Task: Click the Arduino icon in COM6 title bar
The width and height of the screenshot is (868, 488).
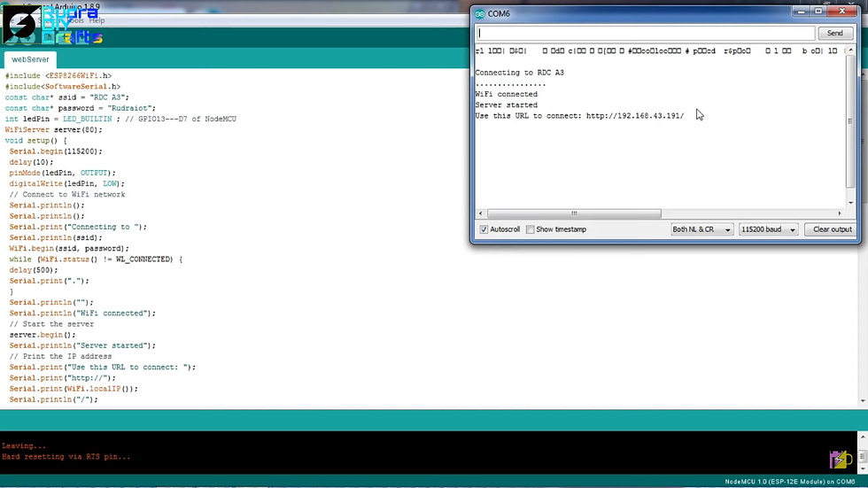Action: tap(479, 14)
